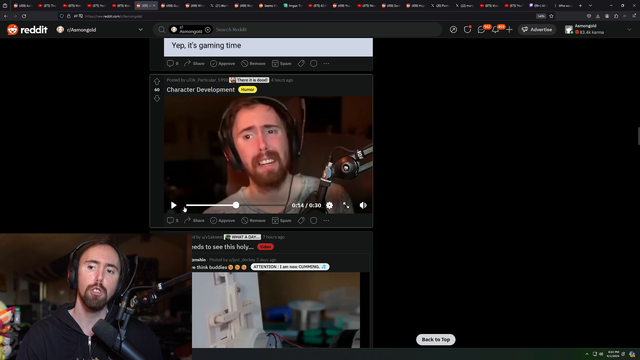
Task: Click the plus Create Post icon
Action: tap(509, 30)
